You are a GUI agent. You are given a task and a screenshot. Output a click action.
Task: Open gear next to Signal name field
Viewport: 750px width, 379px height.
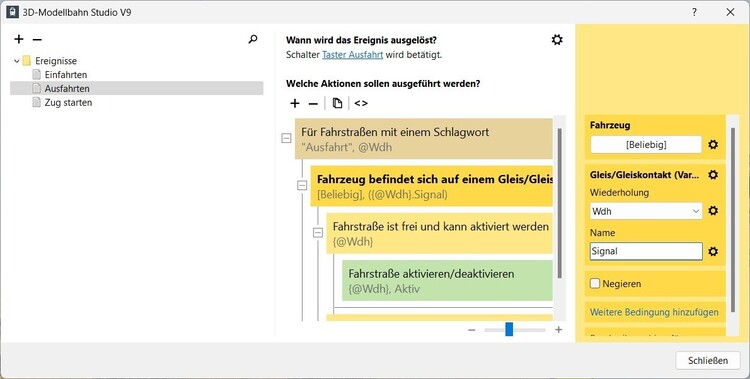tap(713, 251)
